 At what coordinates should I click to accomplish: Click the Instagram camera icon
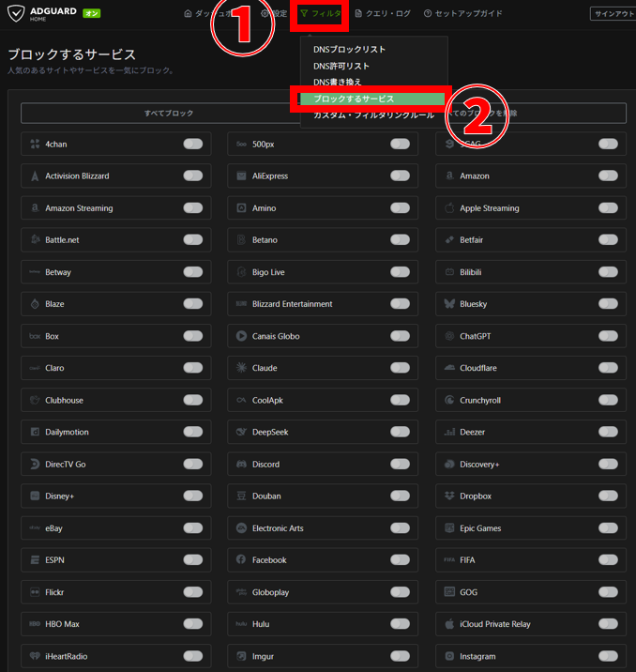(449, 656)
